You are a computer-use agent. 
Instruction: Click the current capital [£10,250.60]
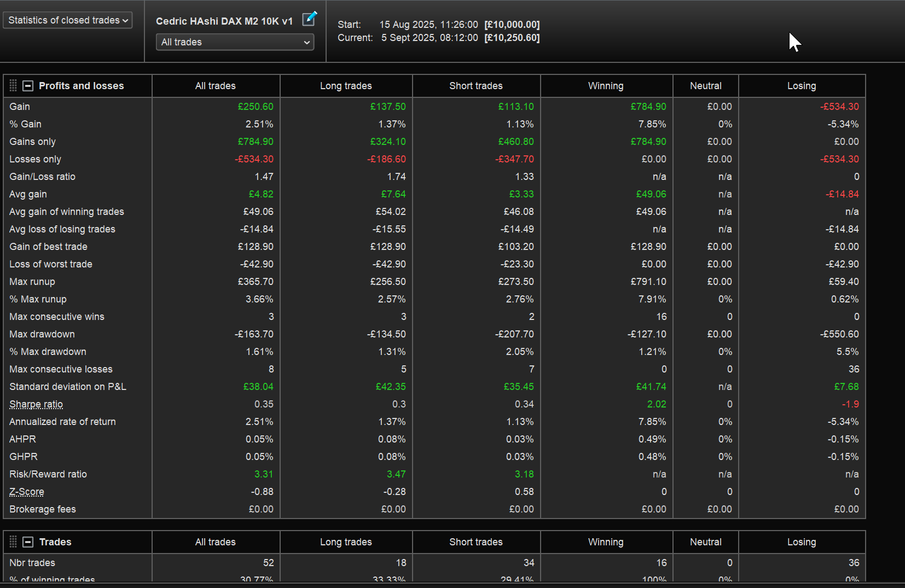tap(512, 38)
